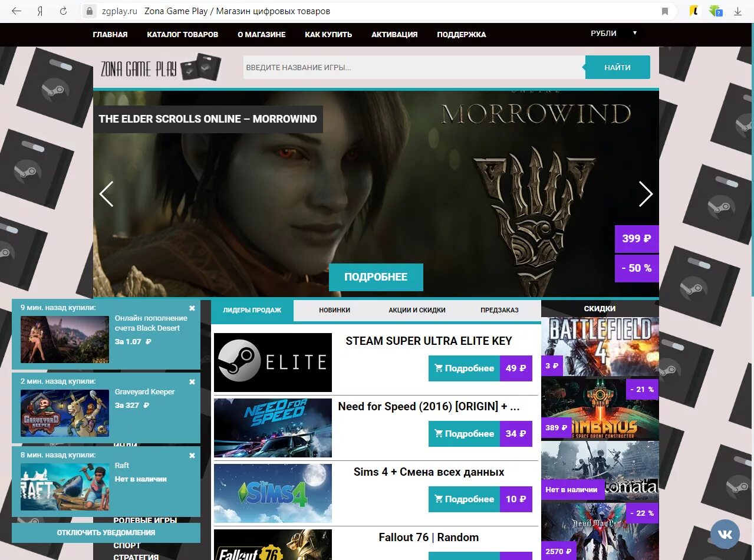This screenshot has height=560, width=754.
Task: Open the green extension icon in toolbar
Action: click(716, 11)
